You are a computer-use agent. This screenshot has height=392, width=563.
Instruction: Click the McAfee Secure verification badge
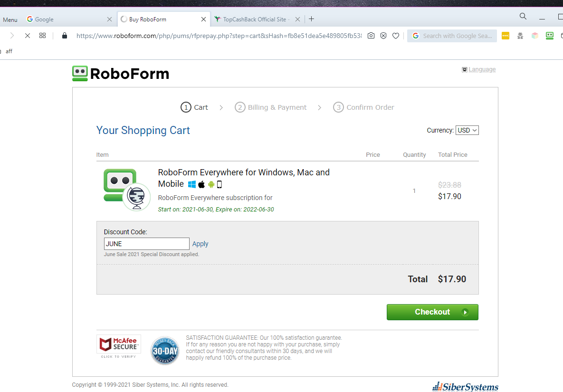click(119, 346)
